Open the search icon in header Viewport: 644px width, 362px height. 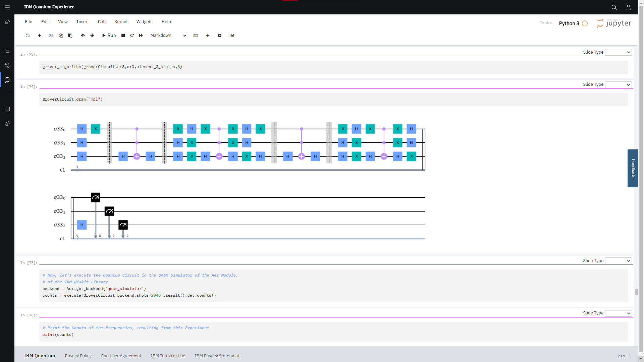[x=614, y=7]
